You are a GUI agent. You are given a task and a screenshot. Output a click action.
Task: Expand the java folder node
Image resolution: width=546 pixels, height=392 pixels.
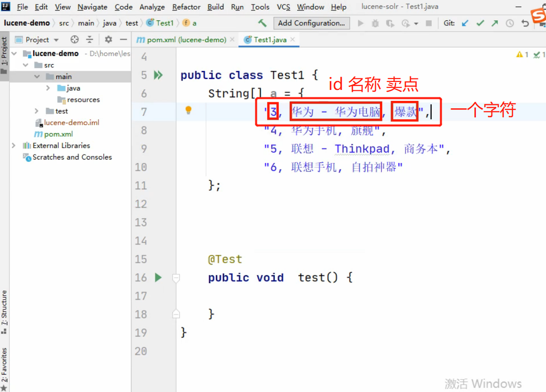[x=48, y=88]
